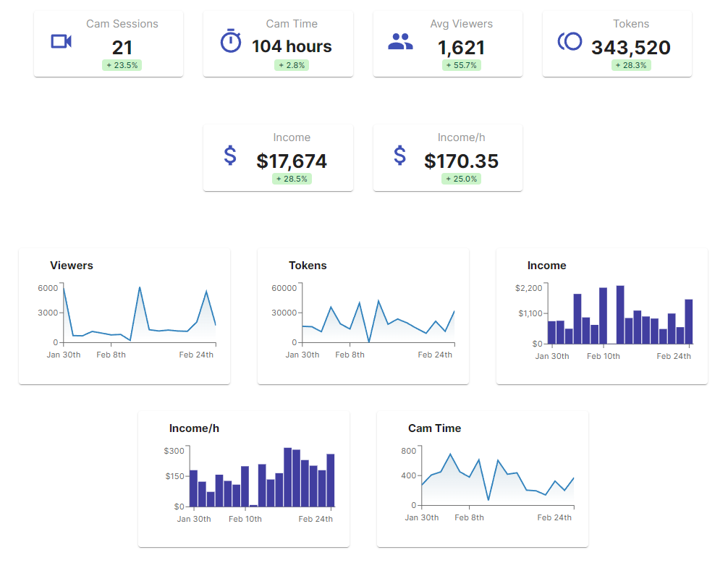This screenshot has width=728, height=563.
Task: Click the 343,520 Tokens value
Action: (x=630, y=46)
